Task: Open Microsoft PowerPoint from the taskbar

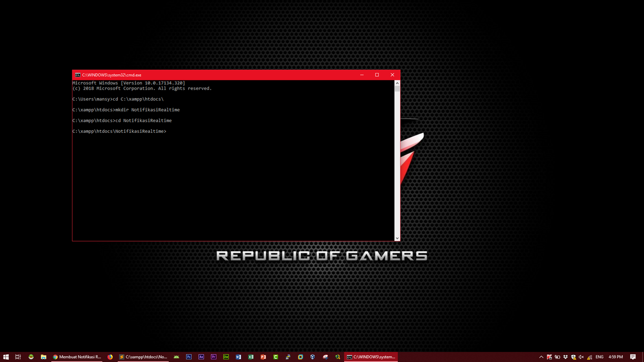Action: point(263,357)
